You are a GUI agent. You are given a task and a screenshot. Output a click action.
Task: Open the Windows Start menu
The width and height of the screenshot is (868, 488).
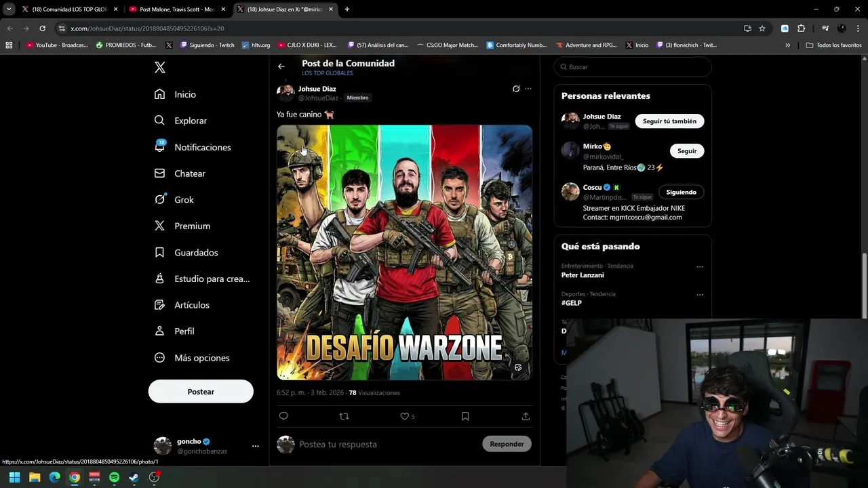click(x=14, y=477)
